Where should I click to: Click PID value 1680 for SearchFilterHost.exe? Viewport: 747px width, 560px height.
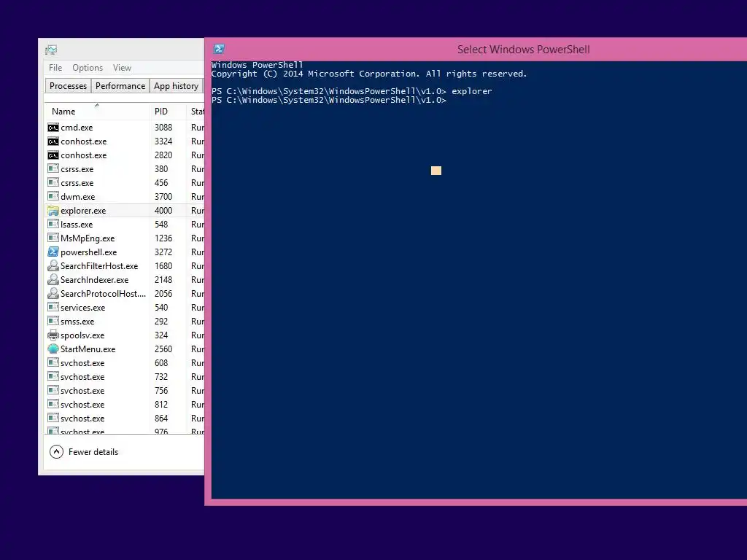click(x=163, y=265)
